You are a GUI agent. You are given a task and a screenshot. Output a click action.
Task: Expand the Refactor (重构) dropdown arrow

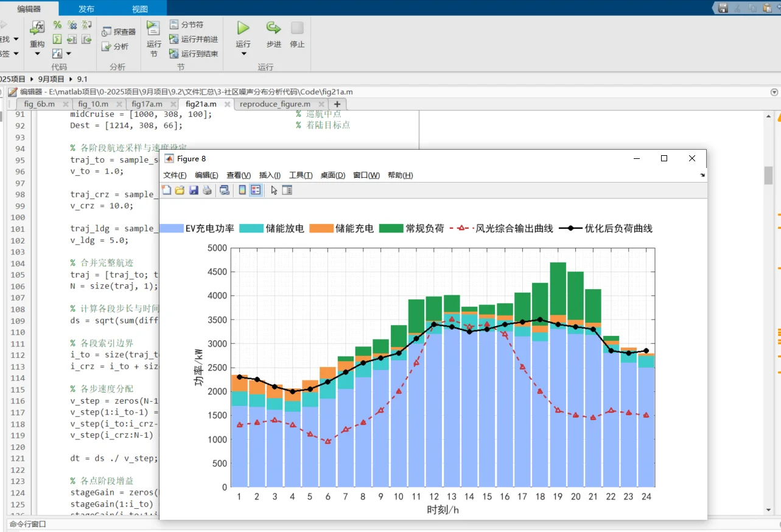tap(37, 54)
